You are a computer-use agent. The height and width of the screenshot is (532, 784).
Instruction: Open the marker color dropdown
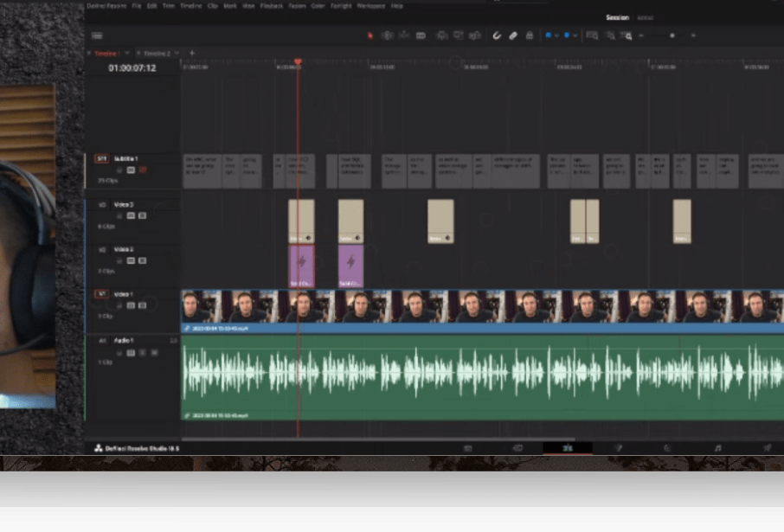pos(575,35)
